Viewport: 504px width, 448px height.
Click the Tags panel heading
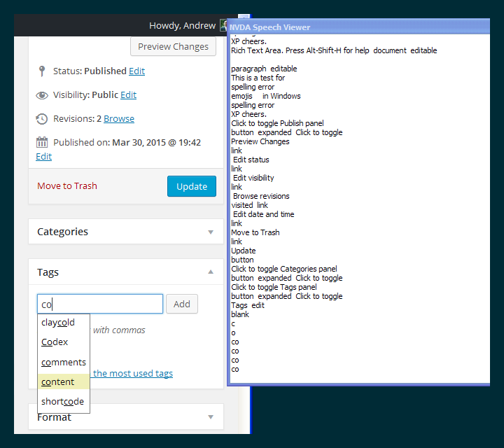48,272
